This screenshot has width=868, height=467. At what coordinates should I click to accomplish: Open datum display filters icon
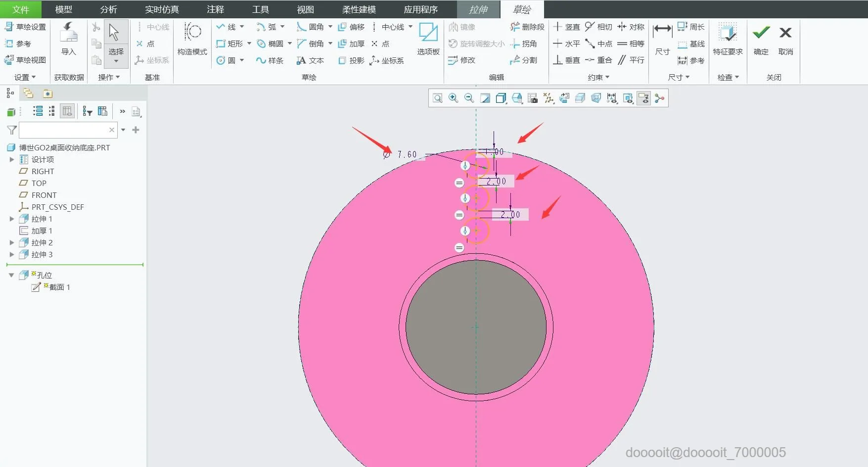coord(548,98)
